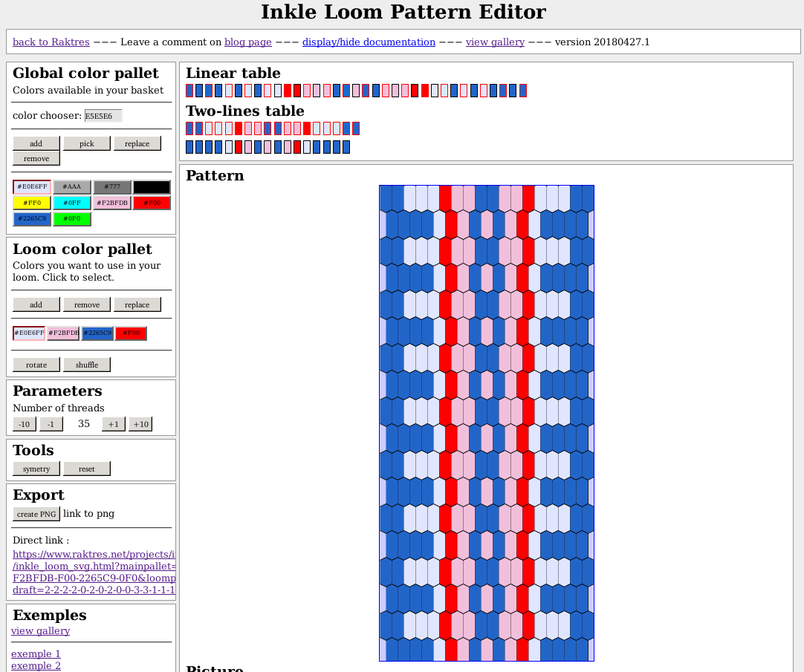804x672 pixels.
Task: Click the add button under Loom pallet
Action: [x=36, y=304]
